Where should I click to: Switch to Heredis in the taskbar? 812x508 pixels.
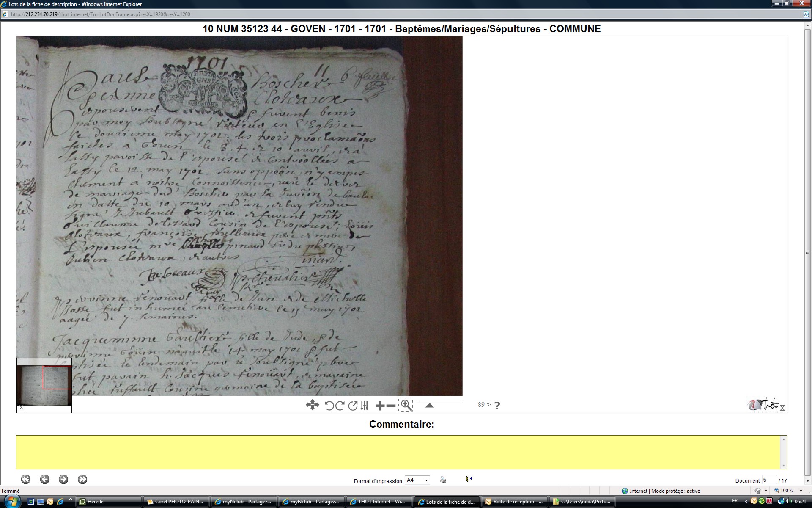[109, 502]
